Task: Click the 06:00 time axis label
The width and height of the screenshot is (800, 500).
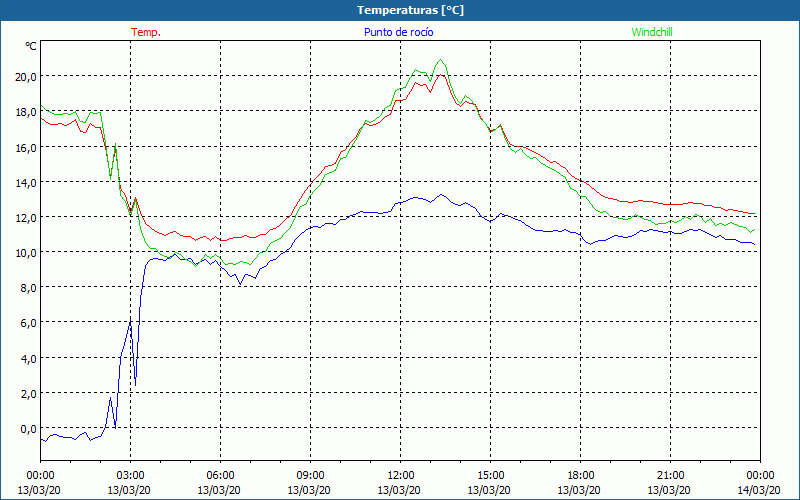Action: [220, 476]
